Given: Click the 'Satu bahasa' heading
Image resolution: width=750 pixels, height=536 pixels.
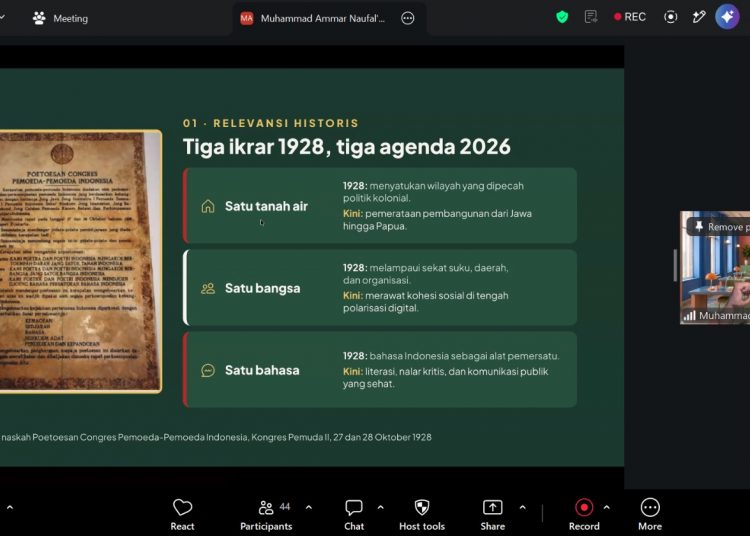Looking at the screenshot, I should (262, 371).
